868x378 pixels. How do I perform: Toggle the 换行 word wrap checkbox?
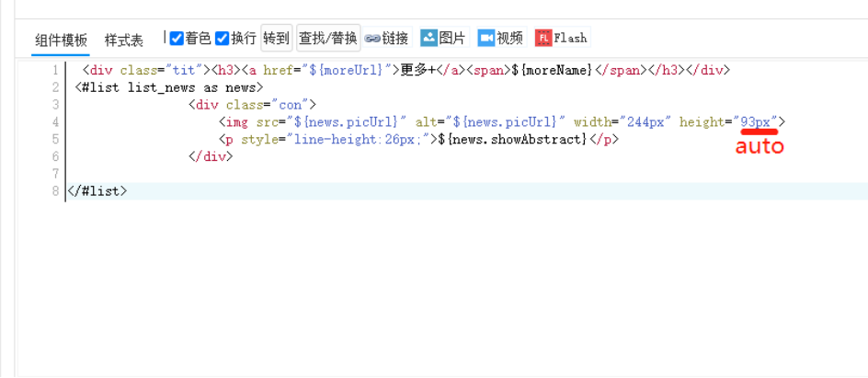pos(222,39)
